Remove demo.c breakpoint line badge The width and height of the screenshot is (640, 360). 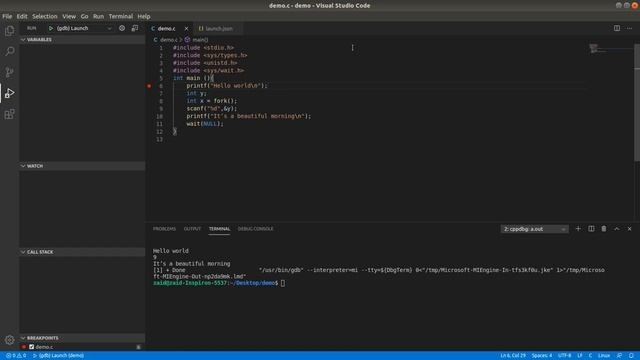138,347
